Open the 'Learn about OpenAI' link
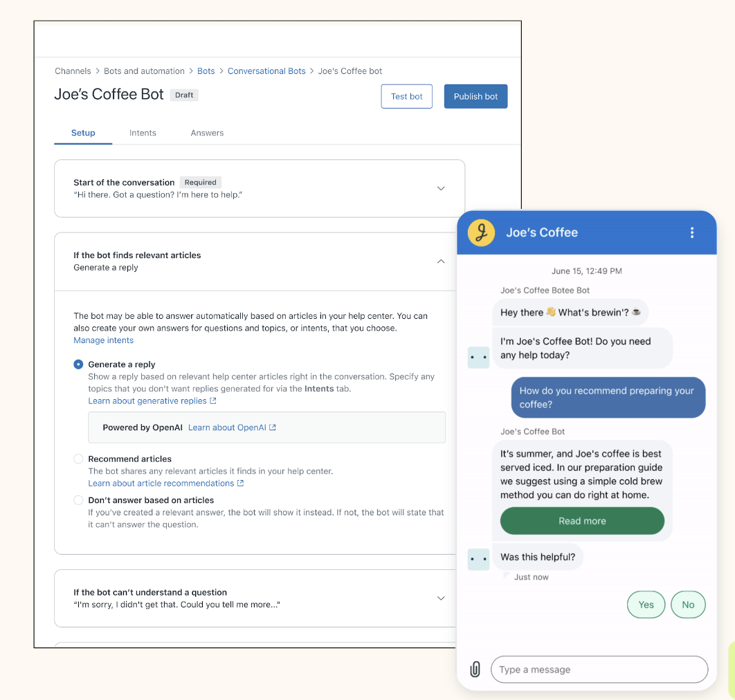The width and height of the screenshot is (735, 700). click(x=232, y=427)
